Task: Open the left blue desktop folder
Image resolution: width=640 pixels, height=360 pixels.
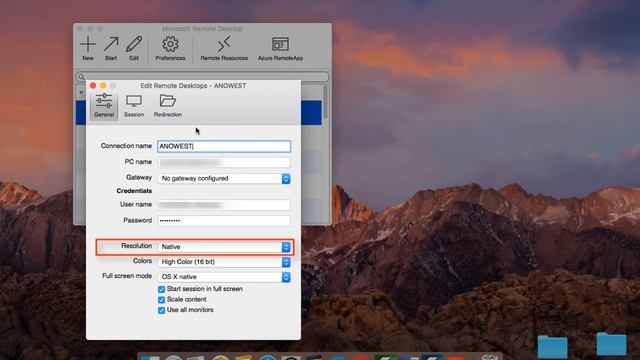Action: (552, 346)
